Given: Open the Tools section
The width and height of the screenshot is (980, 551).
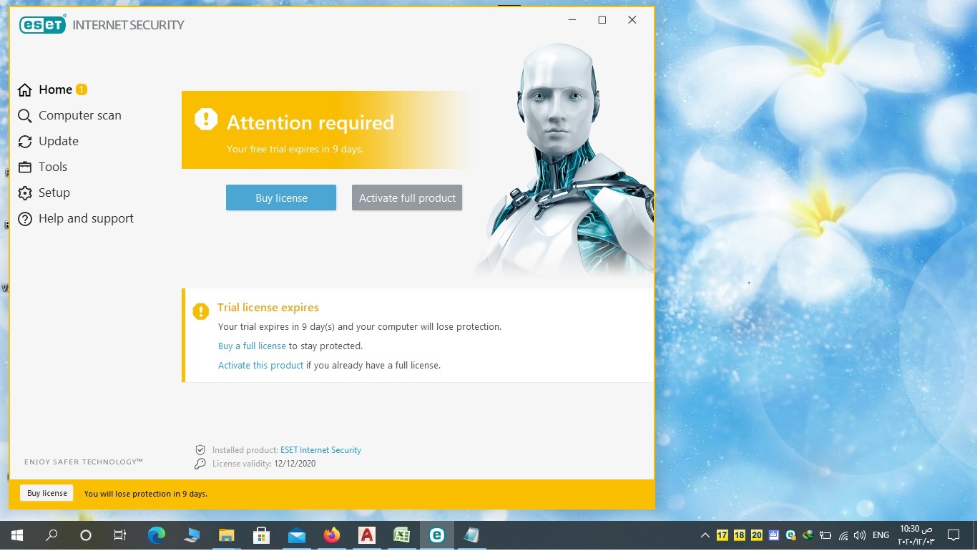Looking at the screenshot, I should point(43,167).
